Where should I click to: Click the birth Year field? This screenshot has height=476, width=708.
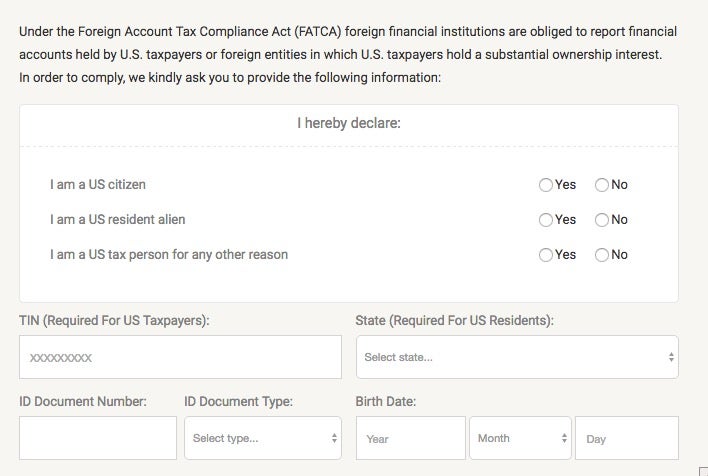[410, 438]
